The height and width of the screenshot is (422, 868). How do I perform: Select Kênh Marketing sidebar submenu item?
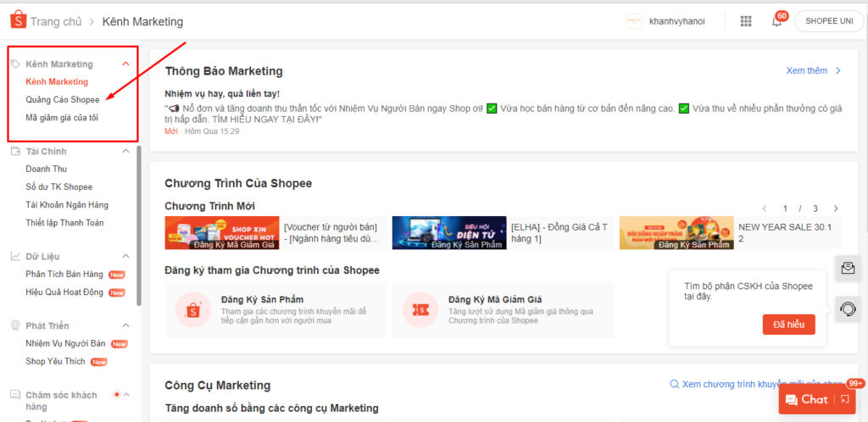[57, 82]
